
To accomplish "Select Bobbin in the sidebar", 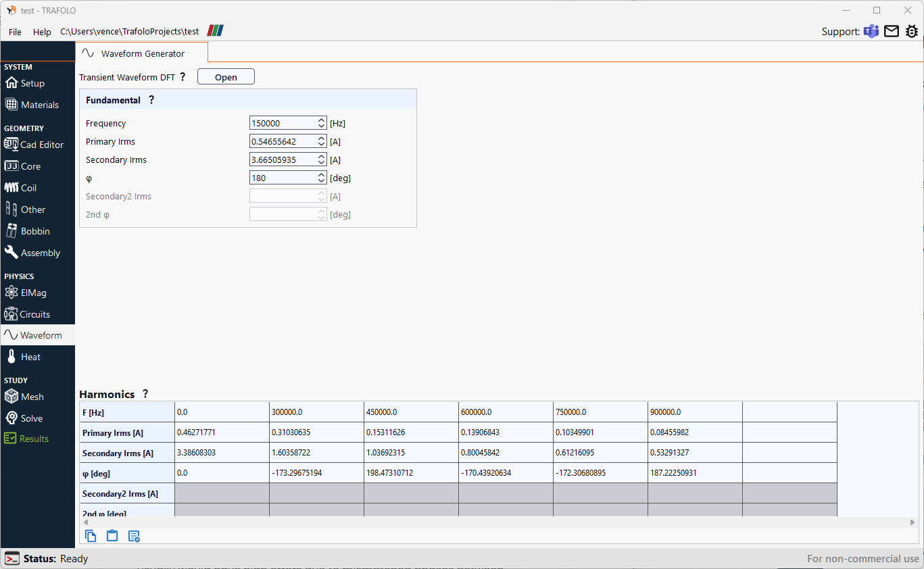I will [38, 231].
